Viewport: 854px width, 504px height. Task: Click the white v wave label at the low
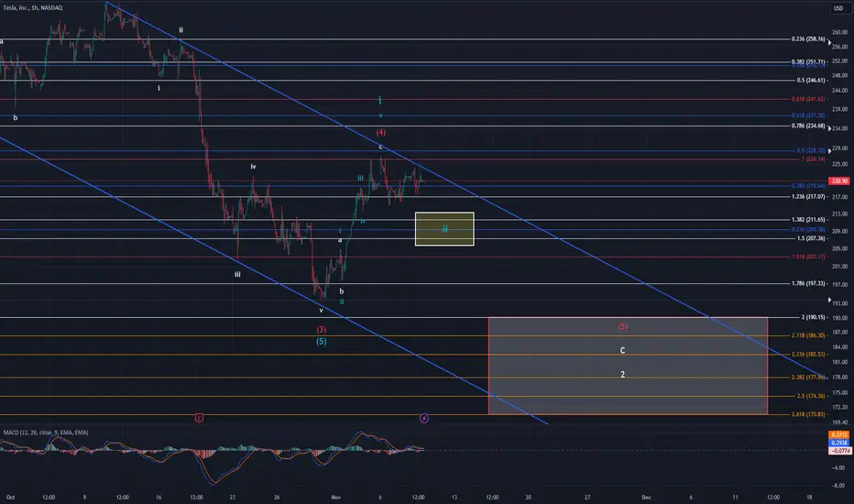322,310
